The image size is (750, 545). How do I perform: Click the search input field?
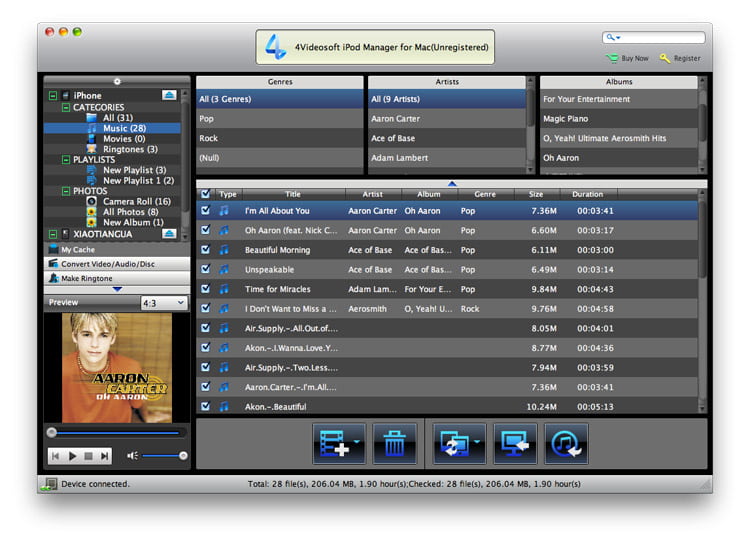653,37
